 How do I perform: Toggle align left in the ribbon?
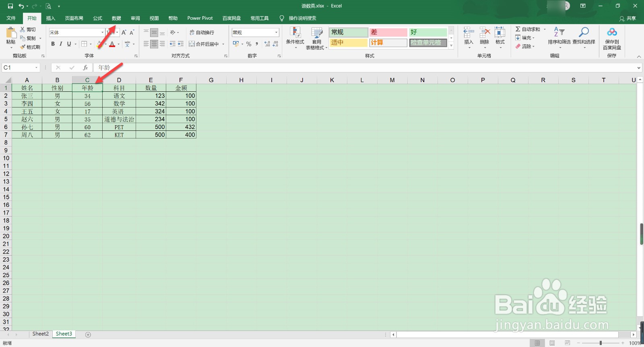(146, 44)
